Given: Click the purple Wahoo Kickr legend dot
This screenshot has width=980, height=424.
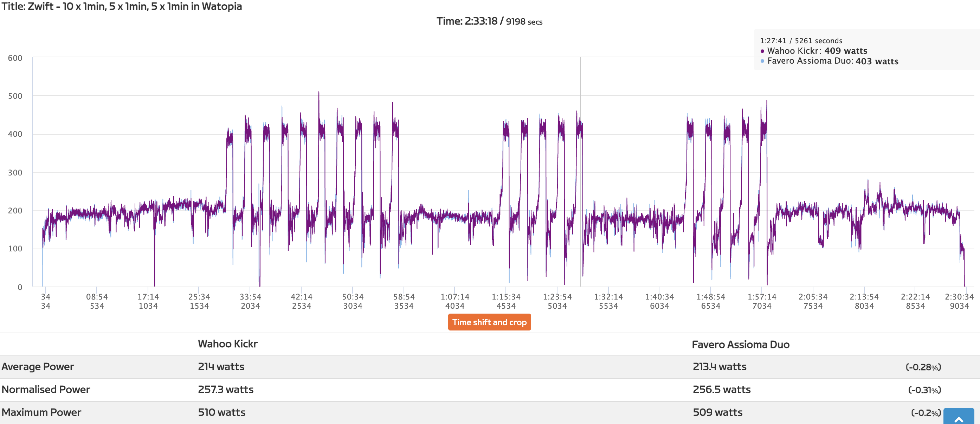Looking at the screenshot, I should tap(762, 51).
